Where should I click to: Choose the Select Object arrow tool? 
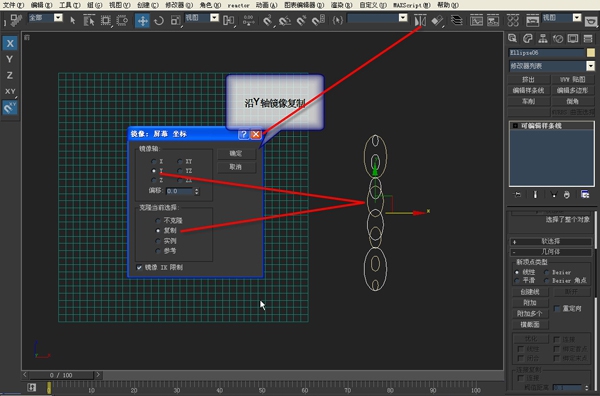73,20
